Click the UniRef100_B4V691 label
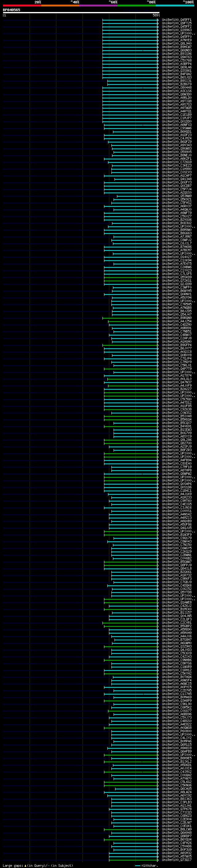This screenshot has height=868, width=197. point(177,426)
